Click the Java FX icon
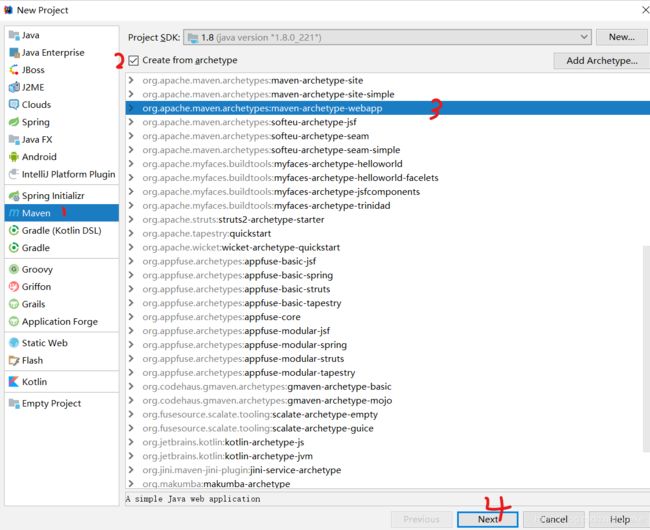650x530 pixels. click(x=14, y=140)
